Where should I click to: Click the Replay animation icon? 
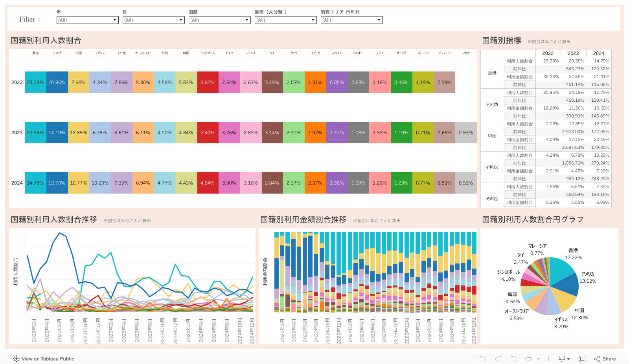(529, 359)
